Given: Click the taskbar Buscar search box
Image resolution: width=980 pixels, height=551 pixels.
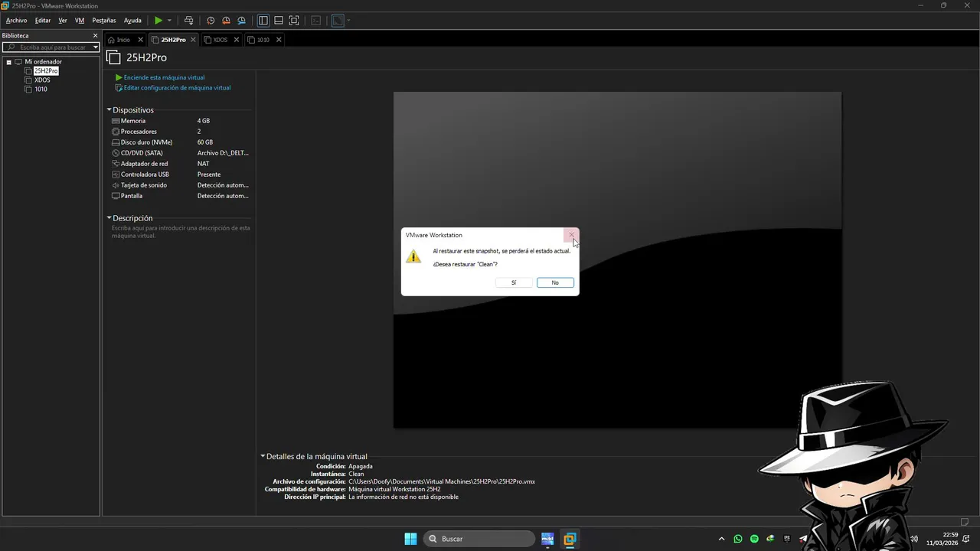Looking at the screenshot, I should pyautogui.click(x=479, y=539).
